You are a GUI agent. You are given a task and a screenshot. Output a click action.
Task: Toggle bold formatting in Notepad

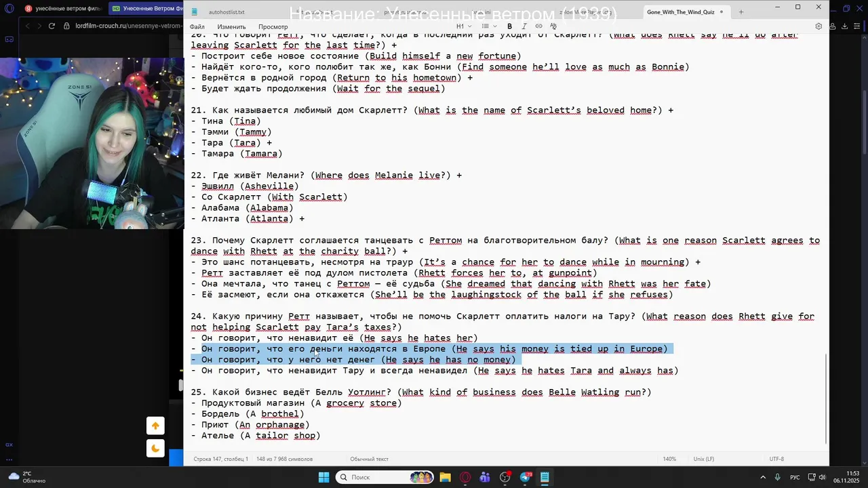(509, 26)
